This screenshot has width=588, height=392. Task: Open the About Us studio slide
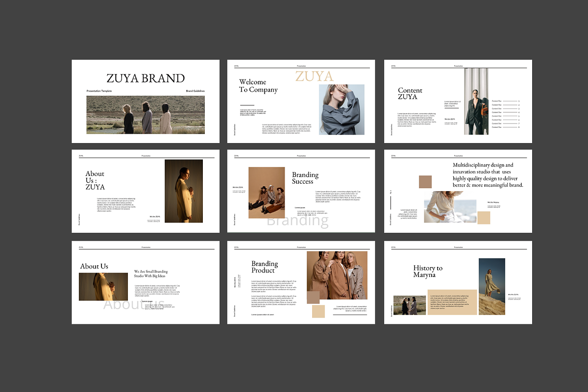pyautogui.click(x=146, y=282)
